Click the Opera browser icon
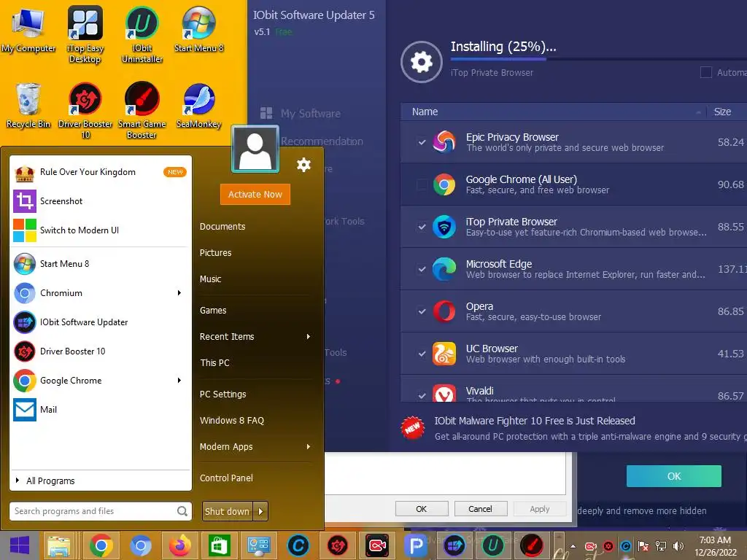The height and width of the screenshot is (560, 747). tap(444, 311)
